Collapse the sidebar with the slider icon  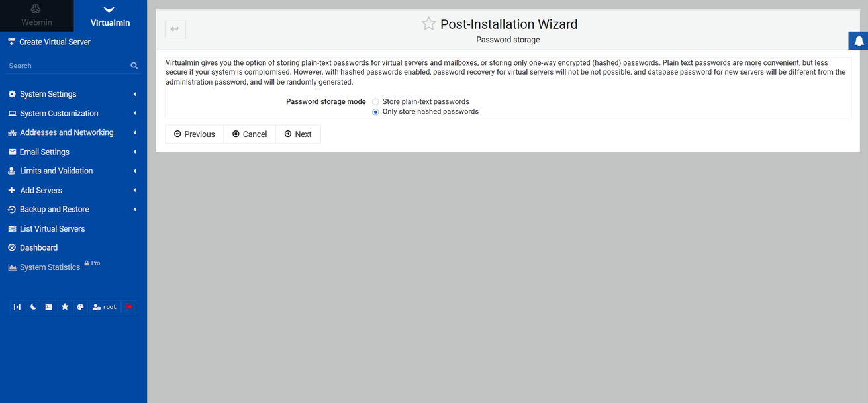point(17,307)
